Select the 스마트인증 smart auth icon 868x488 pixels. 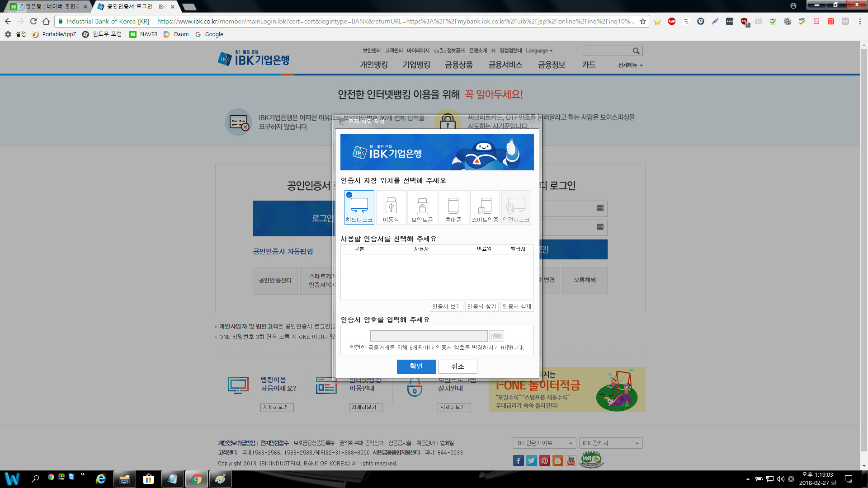pos(485,207)
